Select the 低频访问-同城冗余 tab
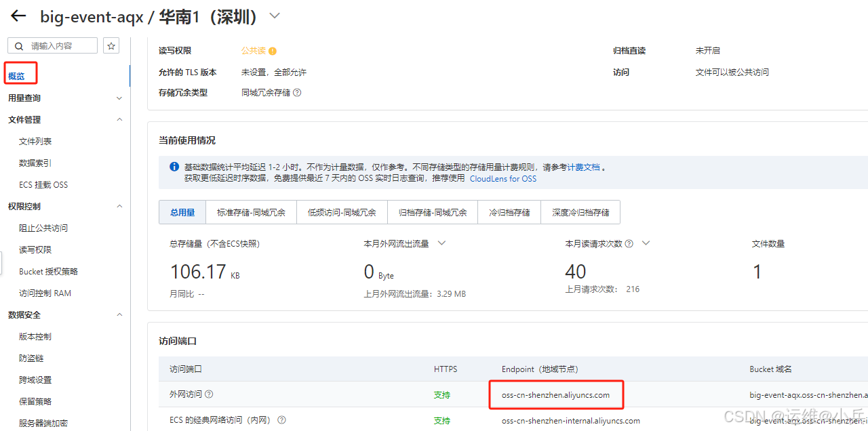The width and height of the screenshot is (868, 431). 342,212
